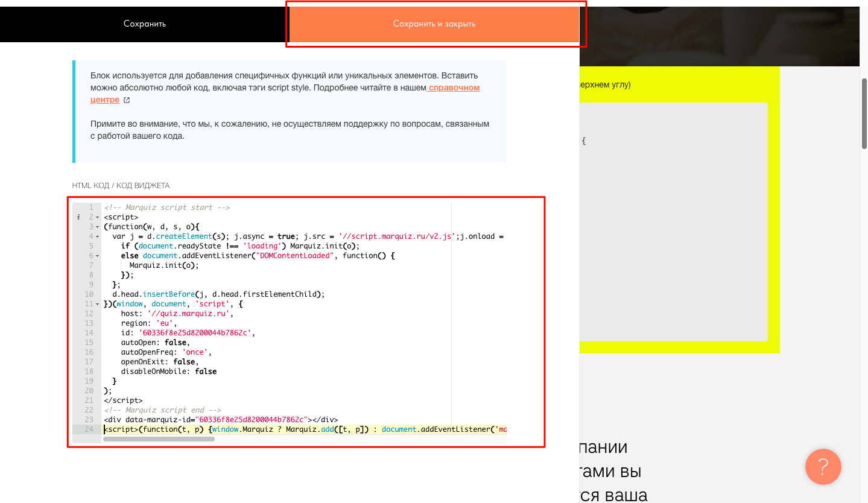Collapse the code fold at line 4

[x=97, y=236]
